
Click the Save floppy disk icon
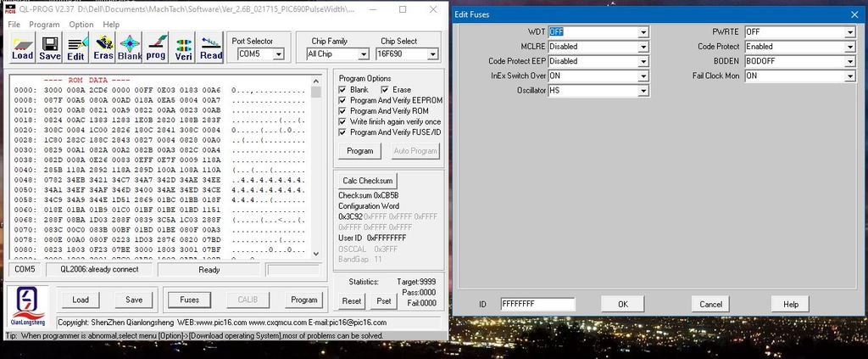click(x=49, y=48)
